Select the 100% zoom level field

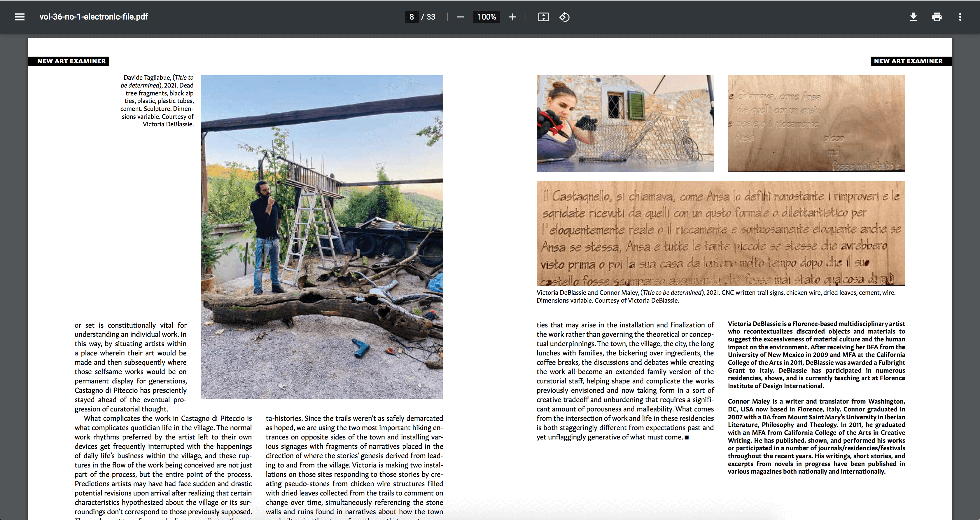[x=487, y=17]
